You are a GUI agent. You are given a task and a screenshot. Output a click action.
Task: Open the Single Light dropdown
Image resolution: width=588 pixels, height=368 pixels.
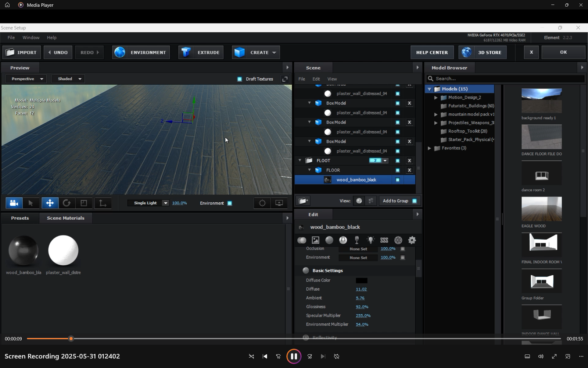148,203
